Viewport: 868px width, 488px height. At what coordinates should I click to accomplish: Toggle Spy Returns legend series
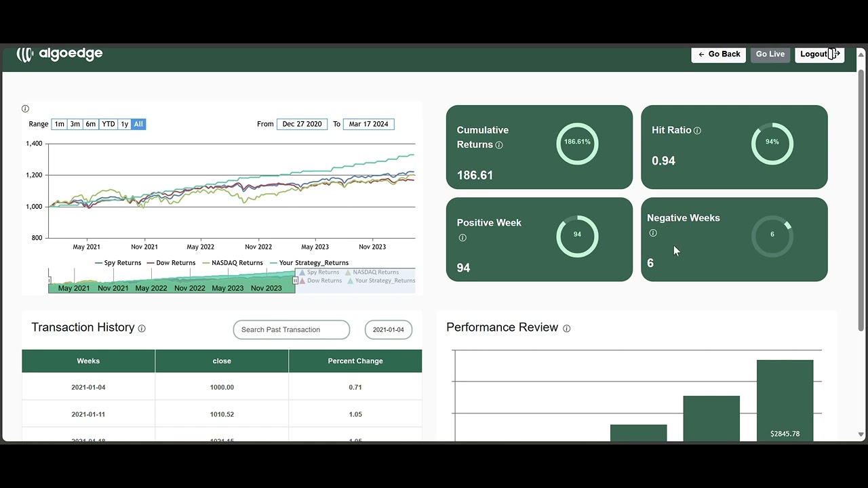[118, 263]
